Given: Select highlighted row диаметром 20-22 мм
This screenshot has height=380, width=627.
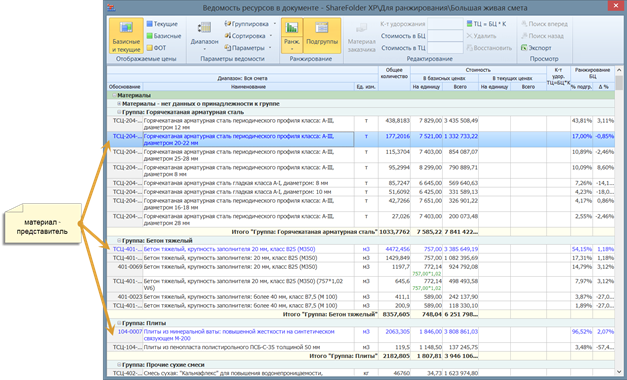Looking at the screenshot, I should click(361, 139).
